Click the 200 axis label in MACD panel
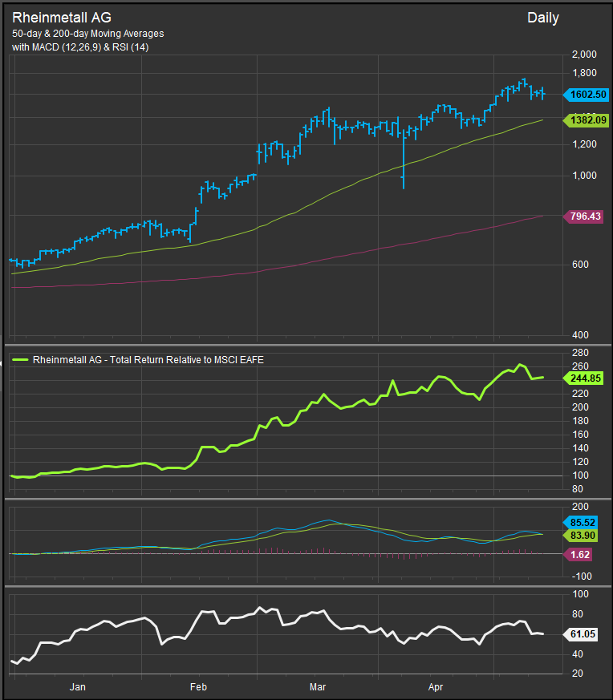This screenshot has width=613, height=700. click(x=580, y=507)
